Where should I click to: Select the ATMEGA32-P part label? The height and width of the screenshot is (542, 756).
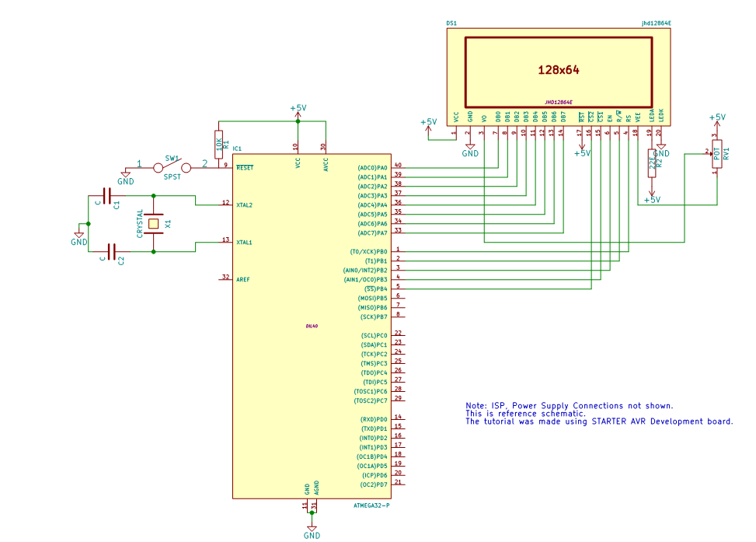click(371, 505)
